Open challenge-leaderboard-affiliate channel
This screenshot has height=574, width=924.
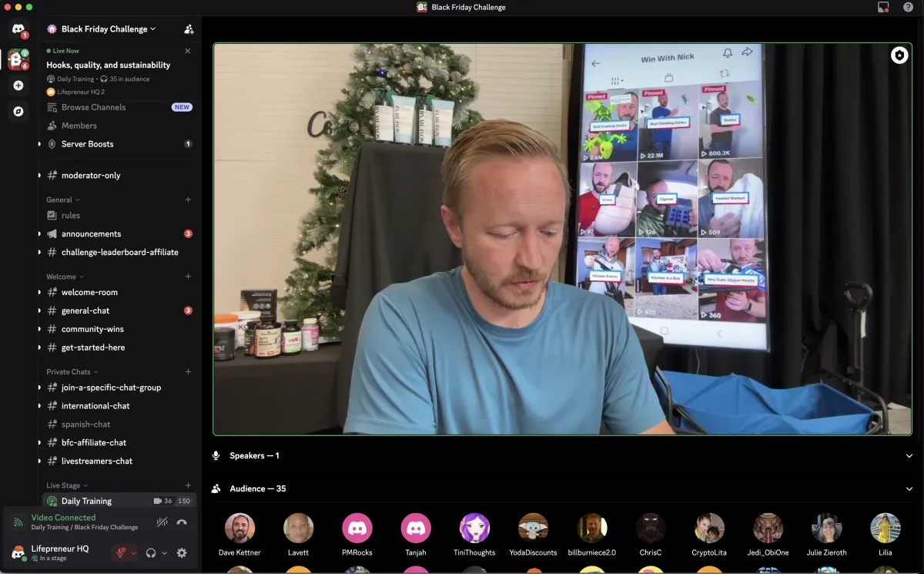119,253
